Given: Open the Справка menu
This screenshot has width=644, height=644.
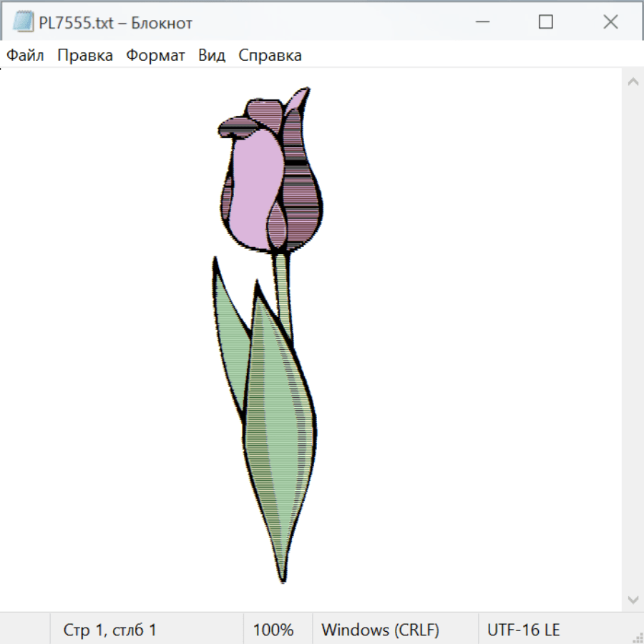Looking at the screenshot, I should 270,56.
